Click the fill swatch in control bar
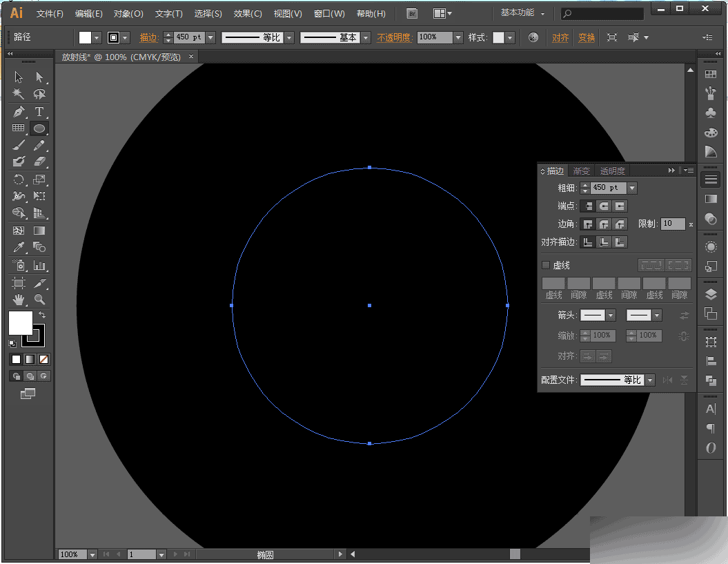The image size is (728, 564). [x=85, y=38]
